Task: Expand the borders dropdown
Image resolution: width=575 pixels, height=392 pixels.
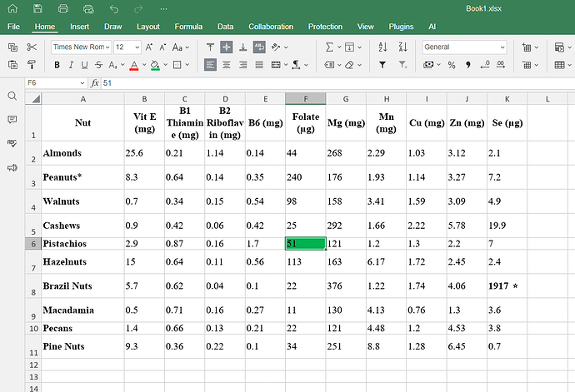Action: [x=187, y=65]
